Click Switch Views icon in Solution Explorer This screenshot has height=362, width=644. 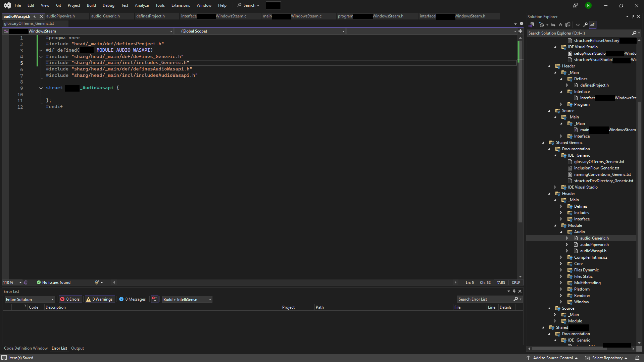[531, 25]
